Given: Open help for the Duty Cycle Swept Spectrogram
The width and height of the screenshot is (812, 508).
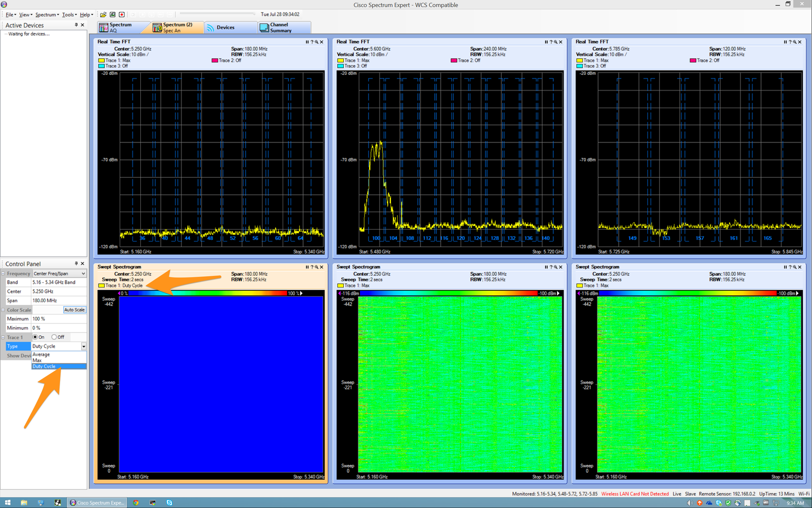Looking at the screenshot, I should [312, 267].
